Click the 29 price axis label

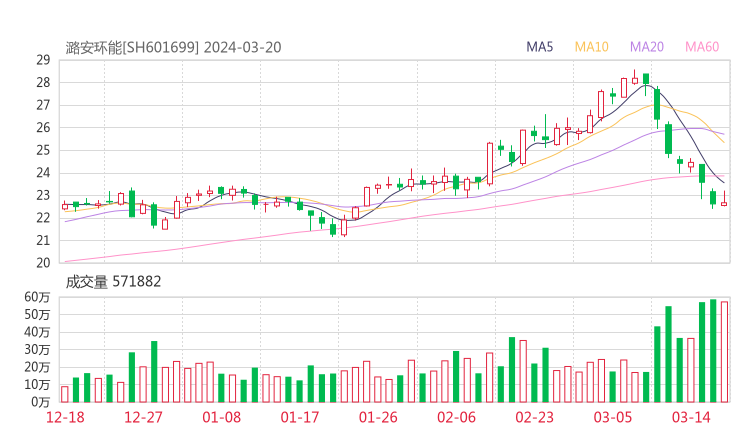[x=43, y=60]
